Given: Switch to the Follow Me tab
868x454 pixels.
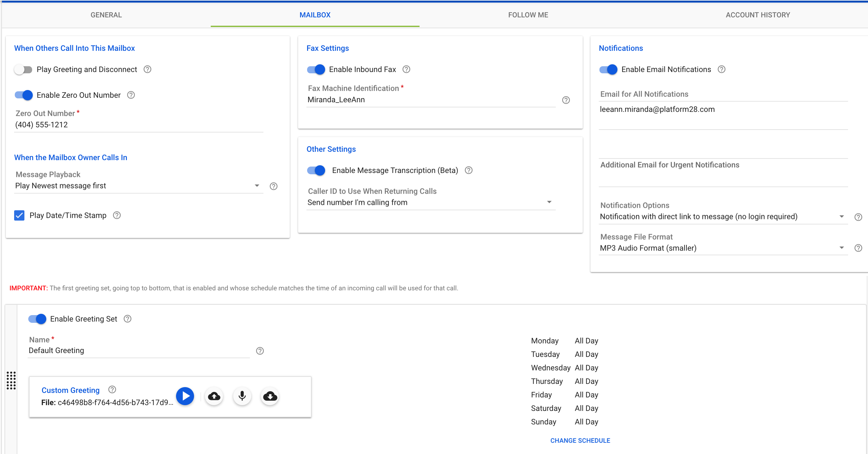Looking at the screenshot, I should [x=528, y=15].
